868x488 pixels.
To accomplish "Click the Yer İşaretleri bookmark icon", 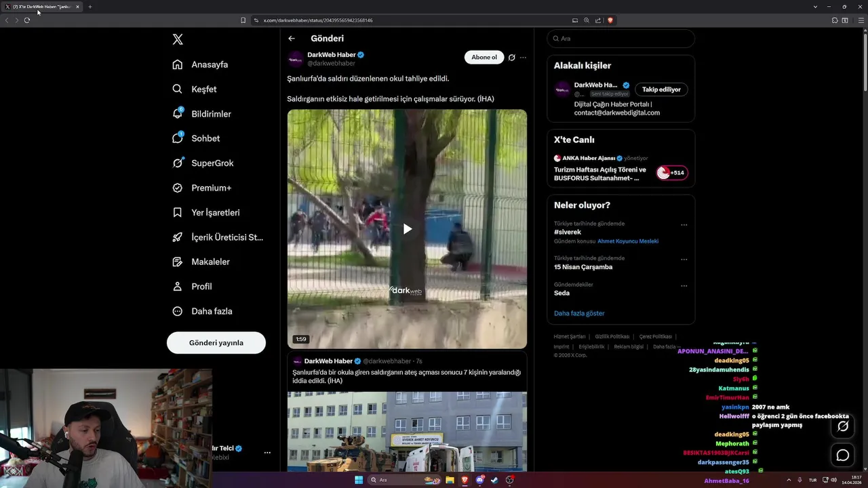I will tap(178, 212).
